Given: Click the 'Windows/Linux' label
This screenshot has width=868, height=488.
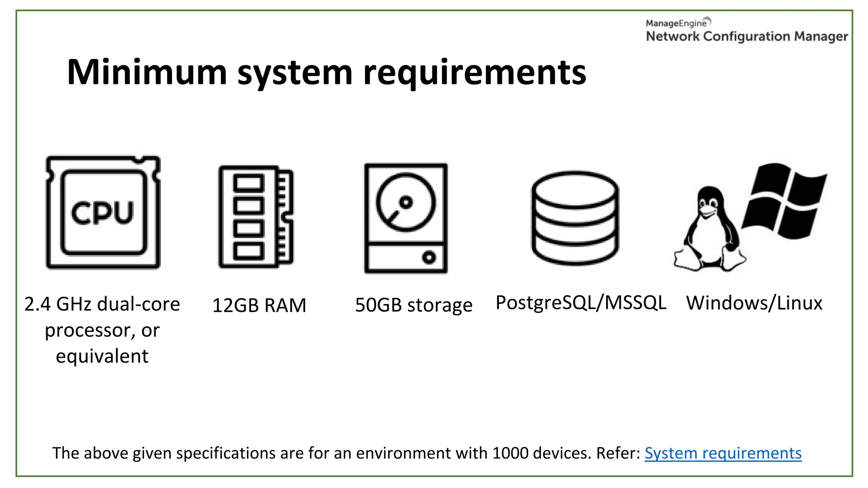Looking at the screenshot, I should coord(754,303).
